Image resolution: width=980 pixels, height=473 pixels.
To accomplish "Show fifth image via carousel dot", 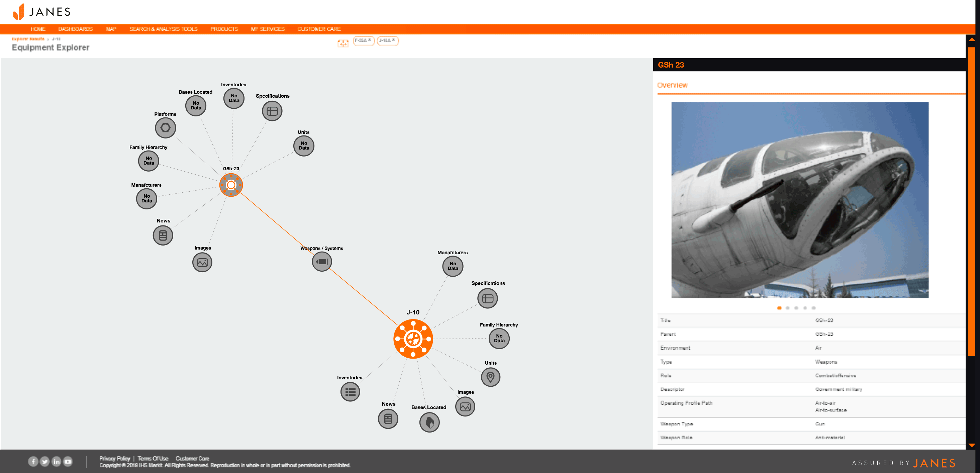I will [814, 308].
